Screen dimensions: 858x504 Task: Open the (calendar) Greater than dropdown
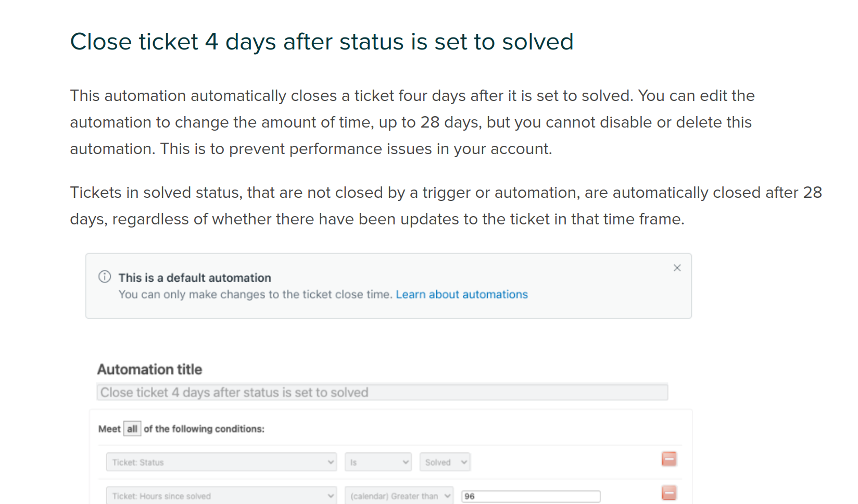pos(399,496)
